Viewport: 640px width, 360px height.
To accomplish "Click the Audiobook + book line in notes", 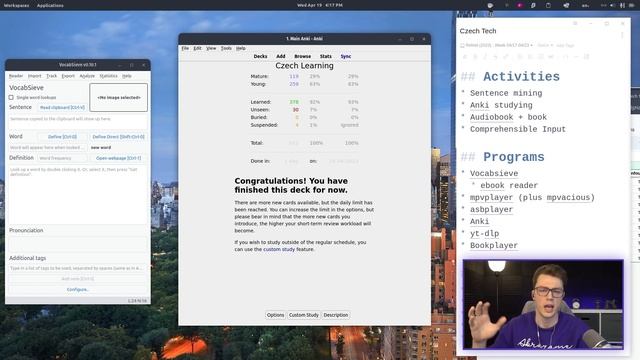I will tap(508, 117).
